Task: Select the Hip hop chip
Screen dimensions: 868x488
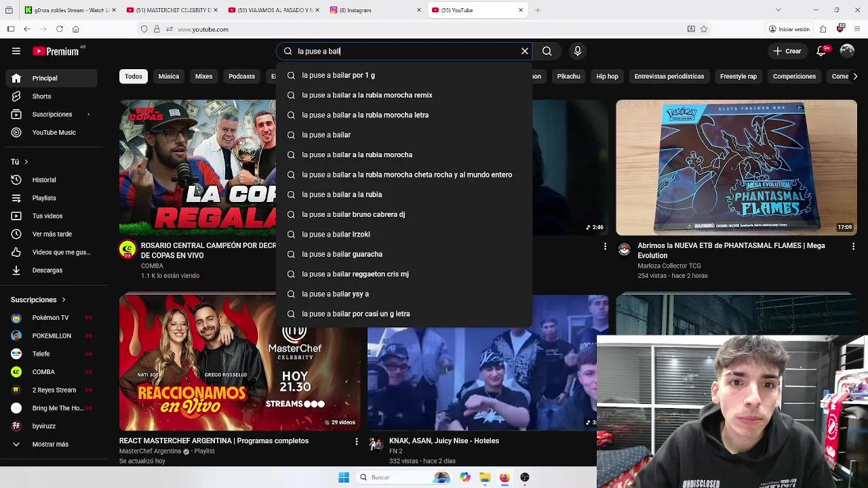Action: click(x=607, y=77)
